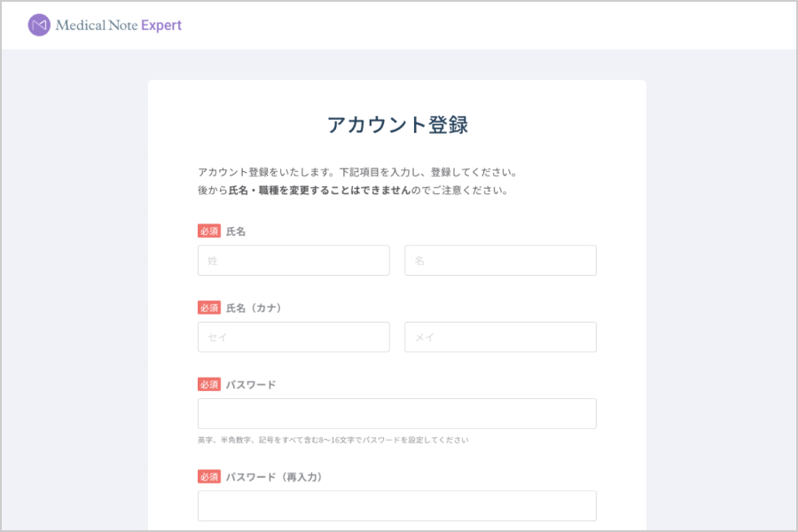The width and height of the screenshot is (798, 532).
Task: Click the 必須 badge beside 氏名（カナ）
Action: (x=209, y=308)
